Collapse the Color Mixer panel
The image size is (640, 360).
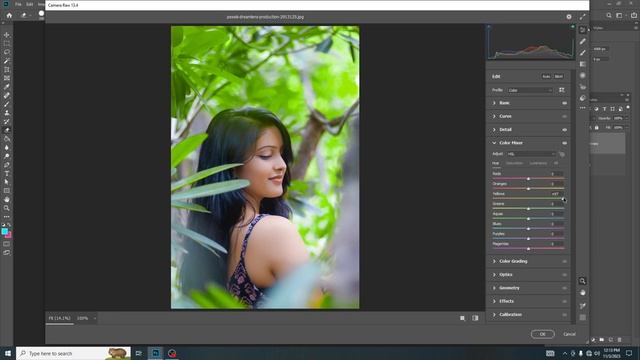[494, 143]
